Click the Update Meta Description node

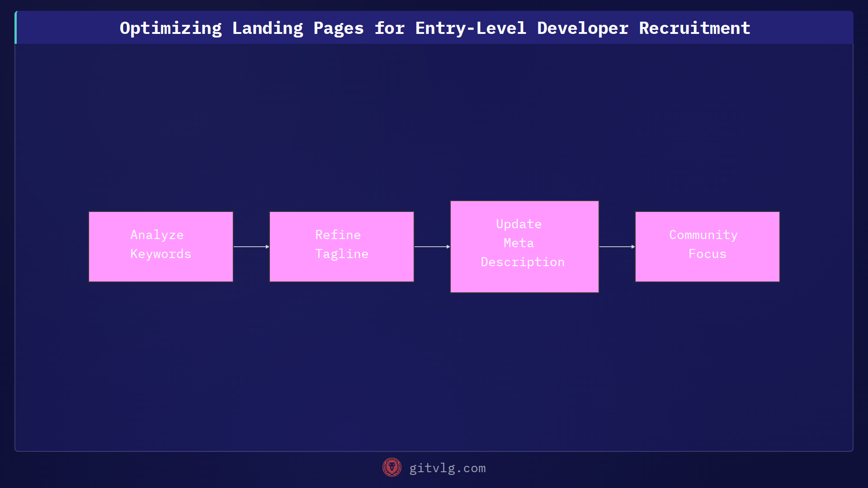[x=524, y=247]
